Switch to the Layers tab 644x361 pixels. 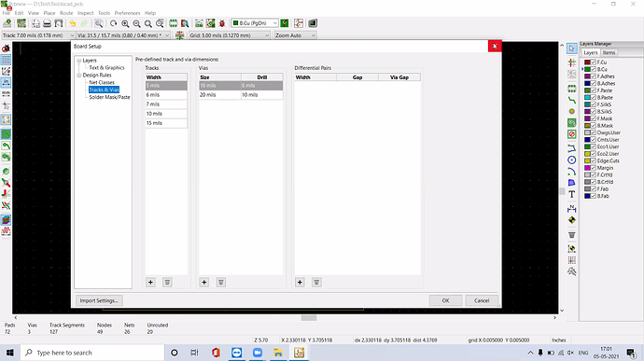tap(591, 52)
